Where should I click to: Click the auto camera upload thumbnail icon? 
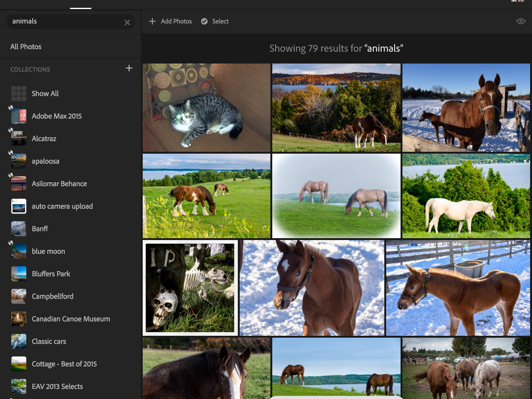tap(19, 206)
